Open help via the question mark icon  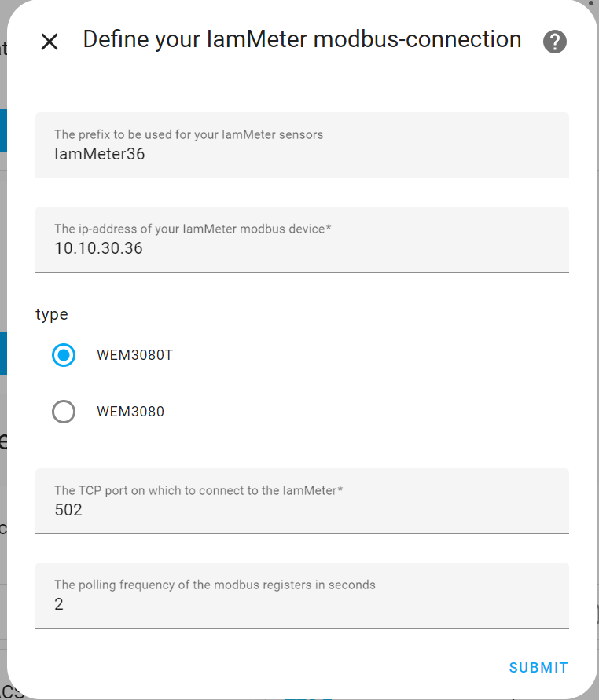554,42
